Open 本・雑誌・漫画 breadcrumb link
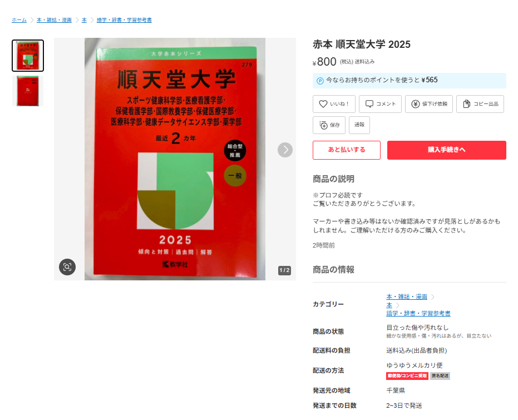Screen dimensions: 518x420 (x=54, y=20)
